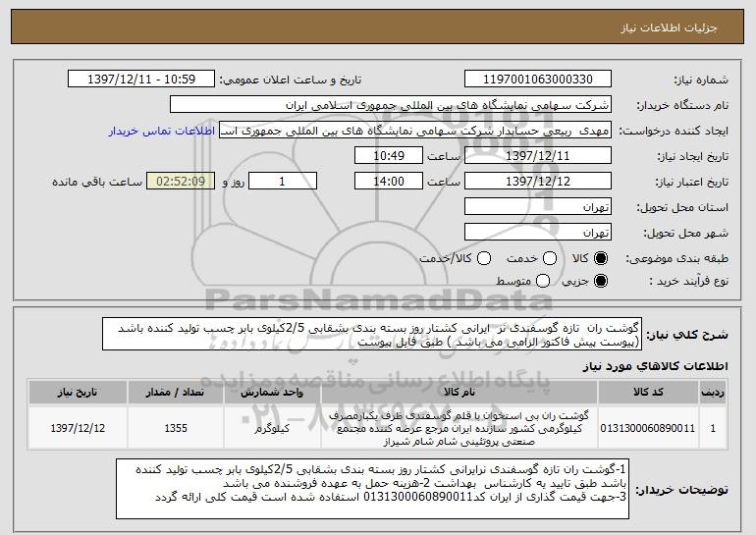
Task: Click the نام دستگاه خریدار field
Action: coord(391,105)
